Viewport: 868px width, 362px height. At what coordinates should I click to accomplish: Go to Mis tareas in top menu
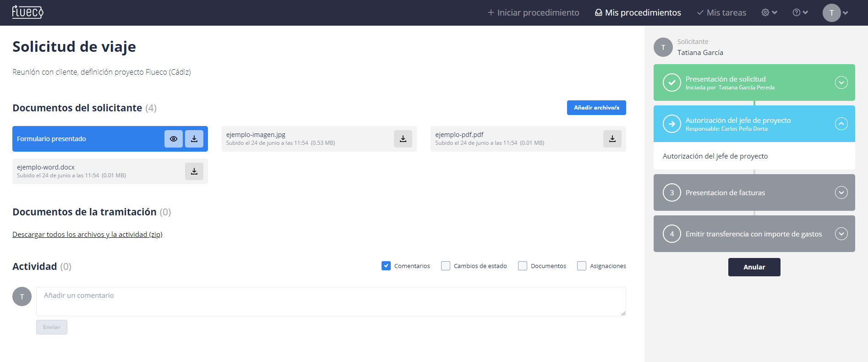click(721, 12)
